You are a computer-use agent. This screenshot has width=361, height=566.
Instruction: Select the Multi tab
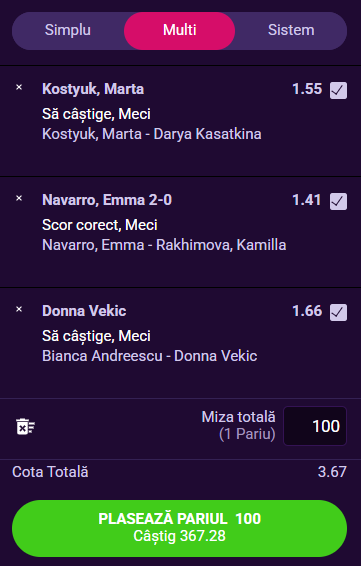[179, 30]
